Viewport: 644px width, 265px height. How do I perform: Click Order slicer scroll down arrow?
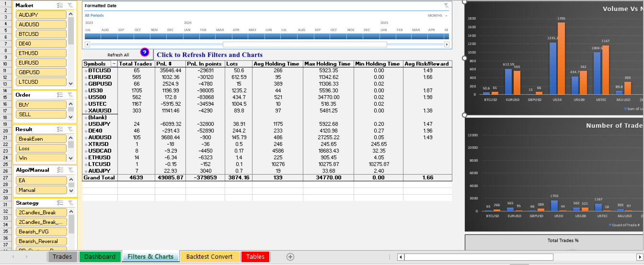point(71,117)
